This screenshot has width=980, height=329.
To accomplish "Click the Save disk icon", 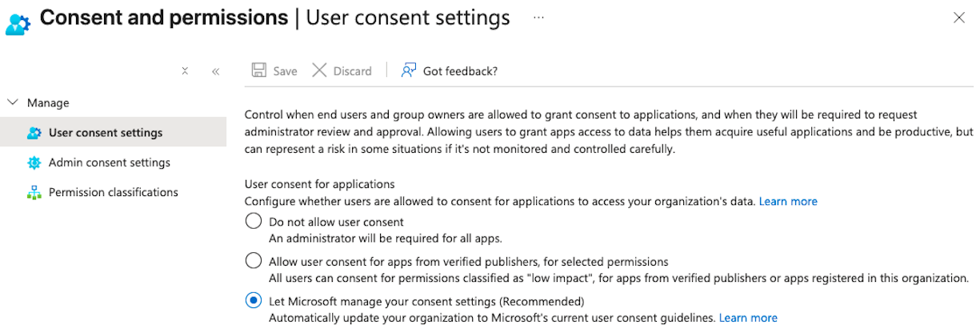I will pyautogui.click(x=259, y=70).
